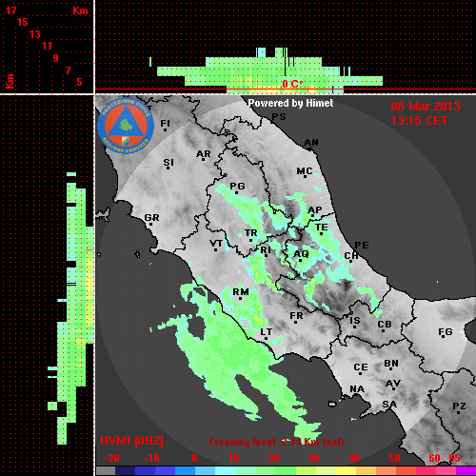
Task: Click the CH city label
Action: pyautogui.click(x=351, y=256)
